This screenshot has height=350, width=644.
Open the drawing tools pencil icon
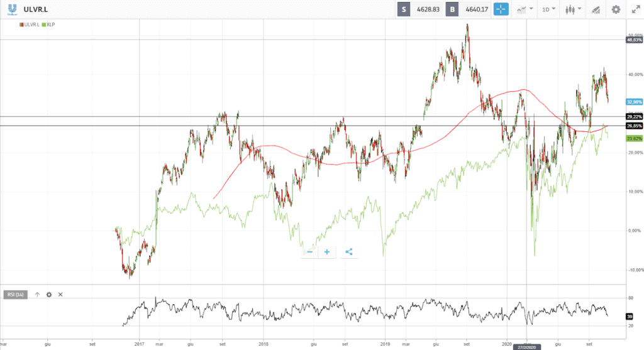(596, 9)
